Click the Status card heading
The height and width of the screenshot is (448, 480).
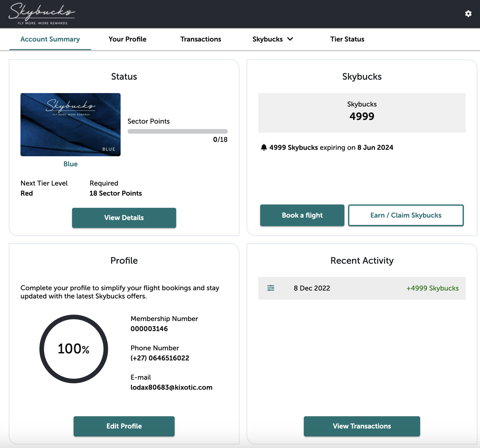124,77
